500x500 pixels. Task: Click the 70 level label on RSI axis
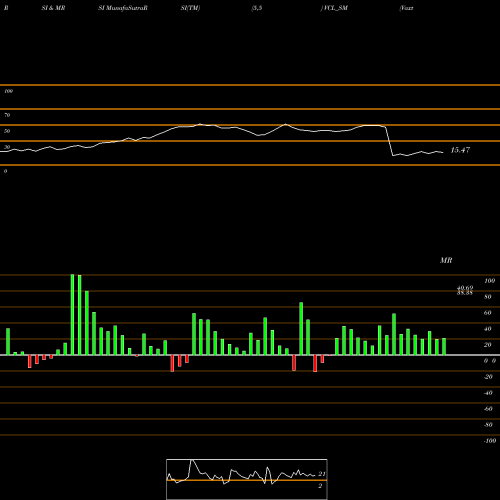(7, 115)
